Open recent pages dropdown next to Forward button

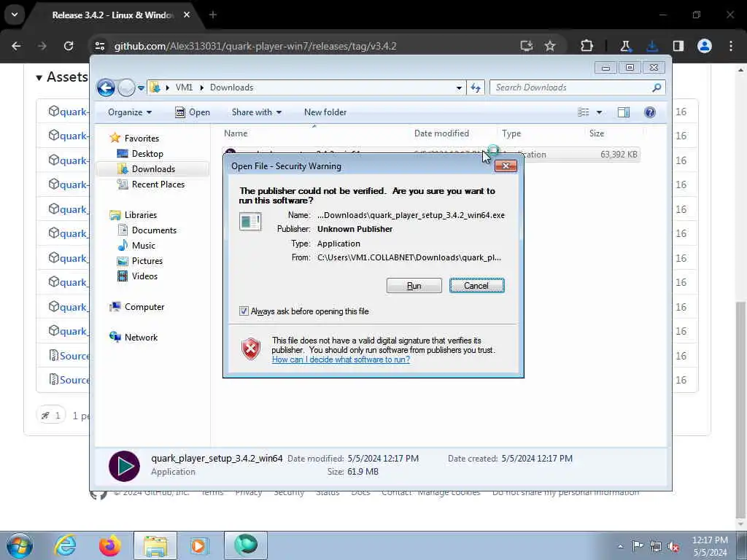(x=141, y=88)
